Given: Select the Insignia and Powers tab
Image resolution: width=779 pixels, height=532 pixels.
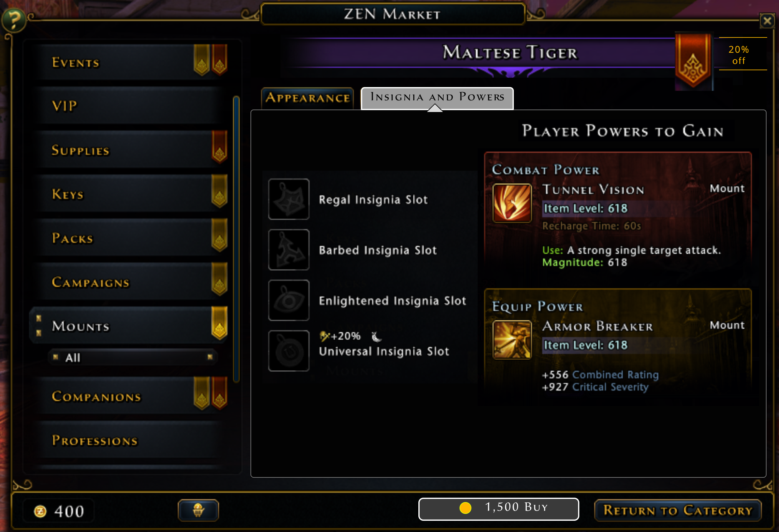Looking at the screenshot, I should [437, 97].
